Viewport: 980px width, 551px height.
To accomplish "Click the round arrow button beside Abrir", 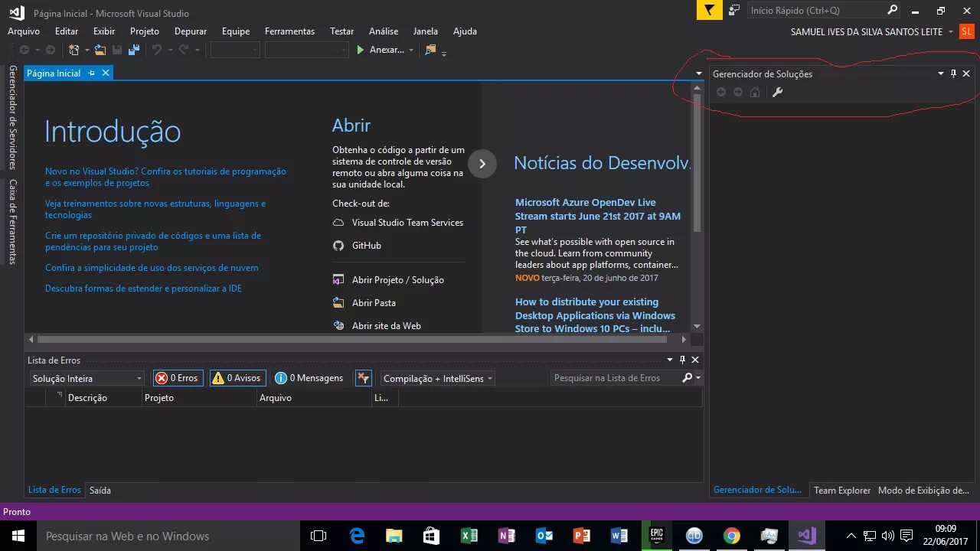I will coord(482,163).
